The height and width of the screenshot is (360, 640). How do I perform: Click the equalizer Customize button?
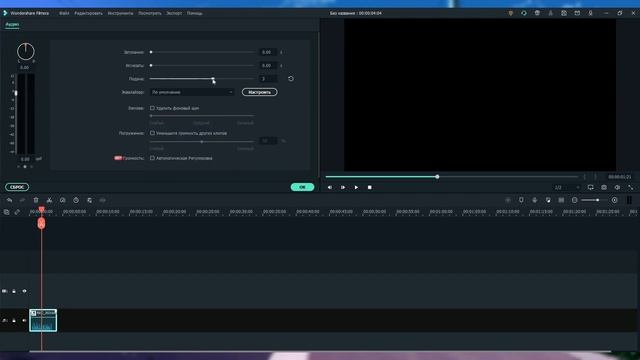260,92
